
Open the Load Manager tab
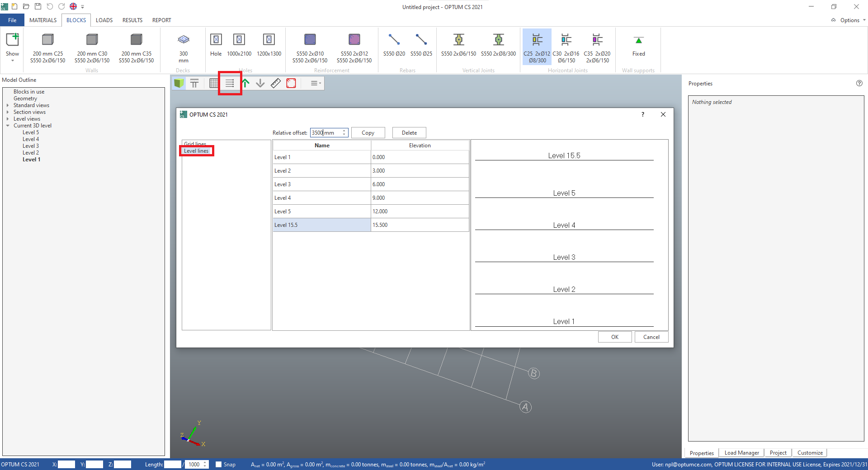click(x=741, y=453)
